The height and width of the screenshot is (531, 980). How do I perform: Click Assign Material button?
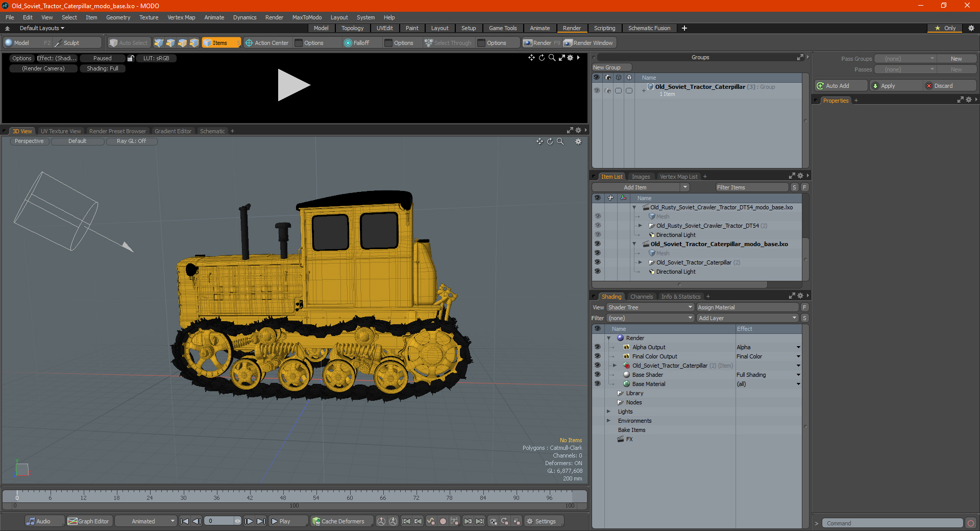(747, 307)
